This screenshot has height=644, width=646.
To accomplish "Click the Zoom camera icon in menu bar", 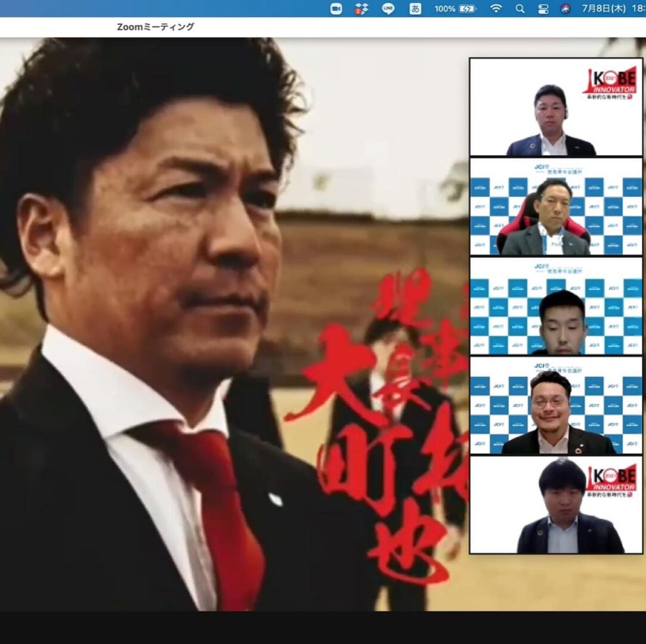I will (x=336, y=8).
